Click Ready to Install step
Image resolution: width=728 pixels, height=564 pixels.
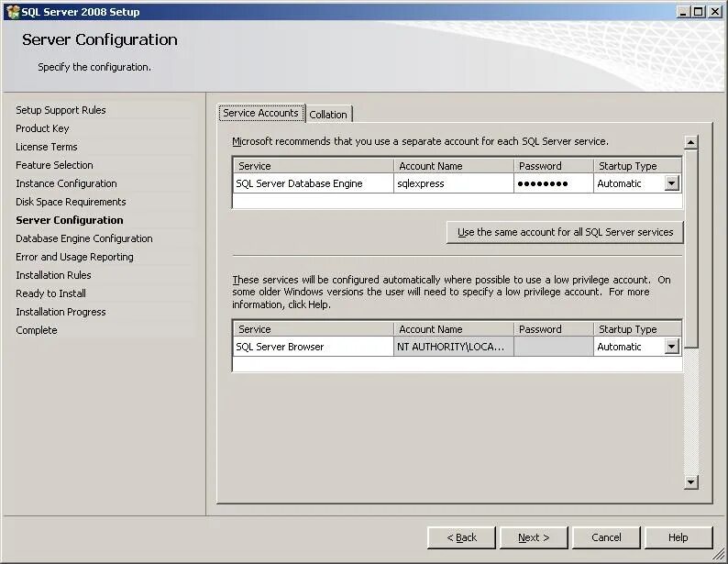pos(50,293)
